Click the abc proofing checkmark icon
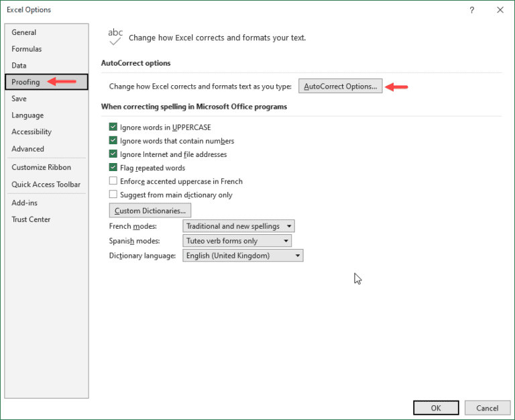This screenshot has width=515, height=420. point(115,36)
